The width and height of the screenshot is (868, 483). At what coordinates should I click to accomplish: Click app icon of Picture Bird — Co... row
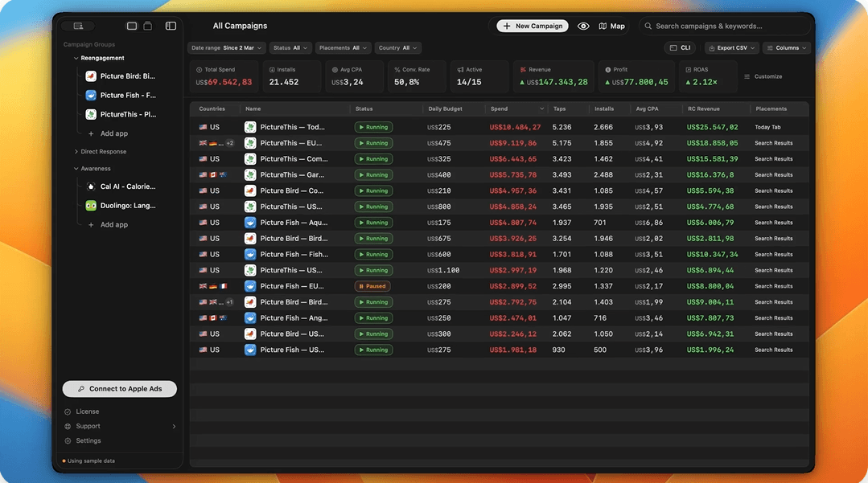(250, 191)
